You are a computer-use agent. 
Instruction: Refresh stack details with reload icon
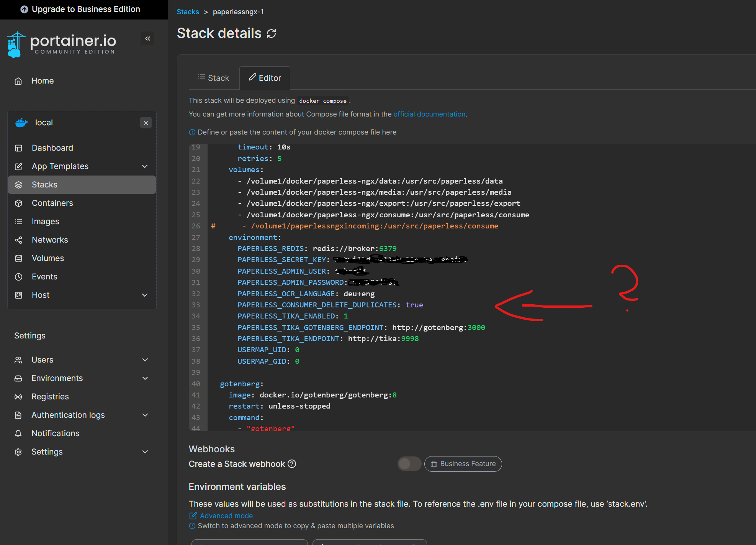tap(272, 34)
